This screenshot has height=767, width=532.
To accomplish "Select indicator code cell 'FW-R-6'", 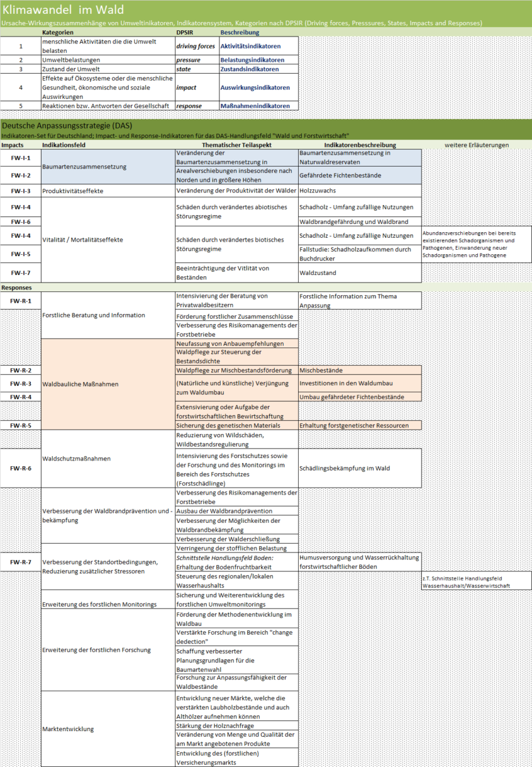I will point(21,468).
